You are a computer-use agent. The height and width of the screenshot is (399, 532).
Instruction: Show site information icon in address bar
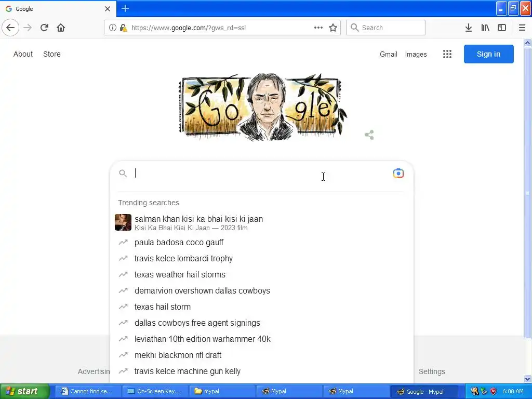pyautogui.click(x=113, y=28)
